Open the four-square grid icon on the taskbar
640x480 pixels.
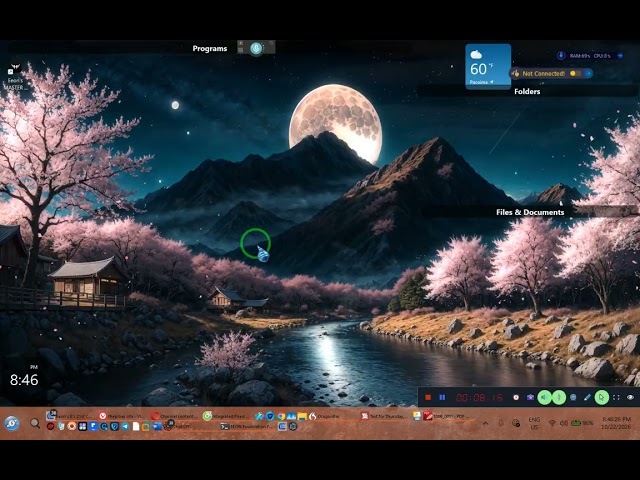click(82, 426)
